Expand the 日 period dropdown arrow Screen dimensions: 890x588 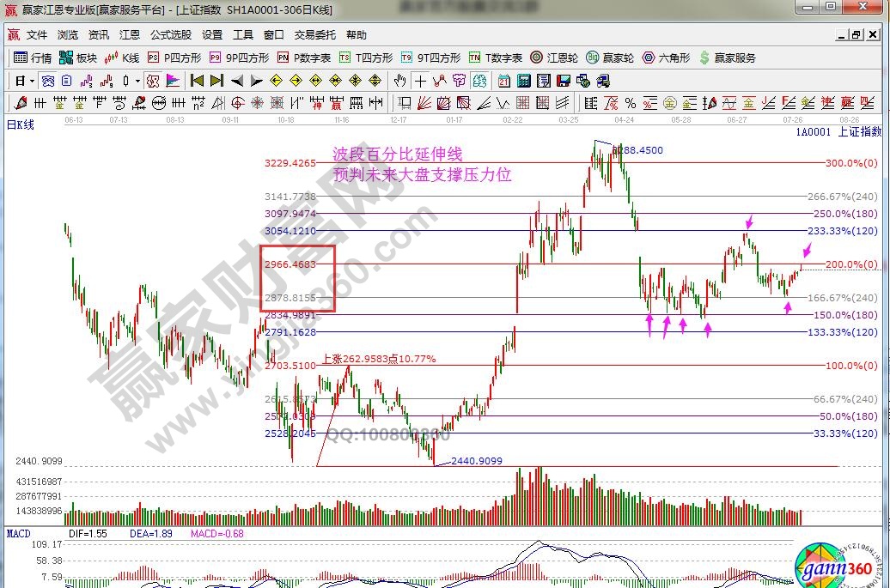pos(32,81)
